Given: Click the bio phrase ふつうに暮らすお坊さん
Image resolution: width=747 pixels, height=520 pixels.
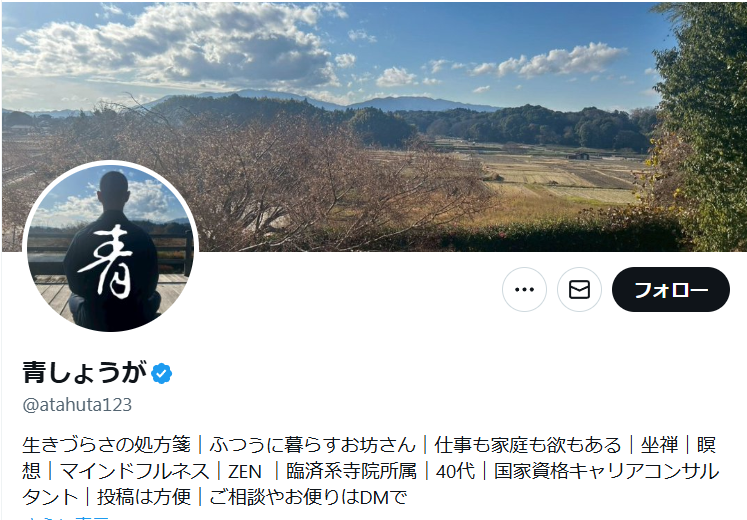Looking at the screenshot, I should pyautogui.click(x=312, y=445).
